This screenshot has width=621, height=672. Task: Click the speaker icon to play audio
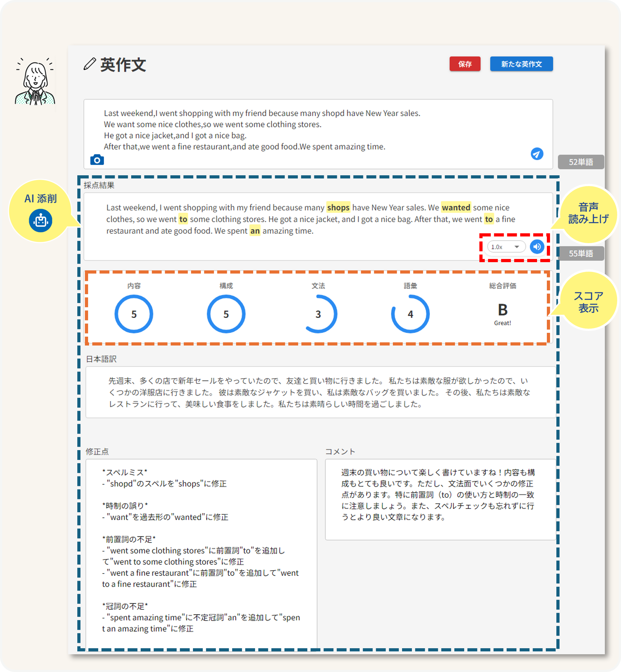tap(537, 246)
